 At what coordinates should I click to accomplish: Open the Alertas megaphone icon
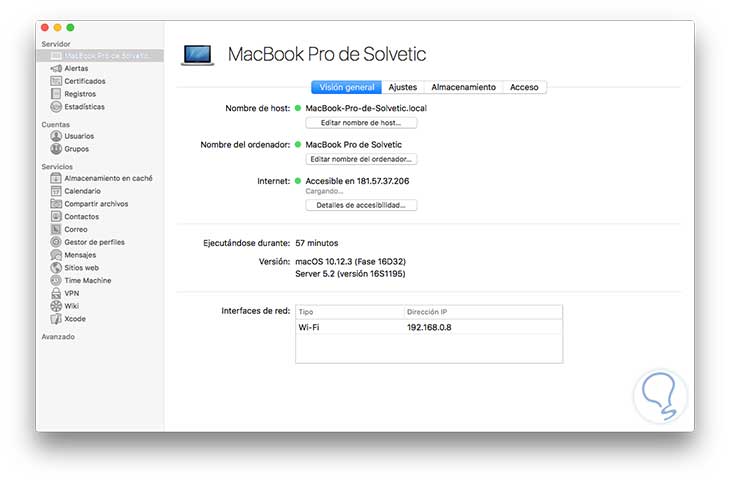56,68
